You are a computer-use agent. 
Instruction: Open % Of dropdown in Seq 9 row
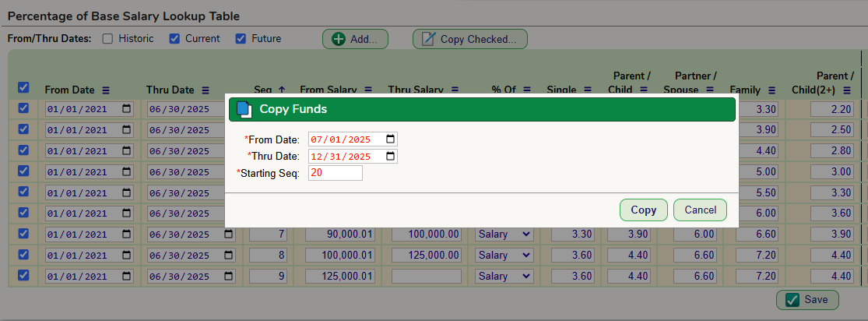click(504, 276)
